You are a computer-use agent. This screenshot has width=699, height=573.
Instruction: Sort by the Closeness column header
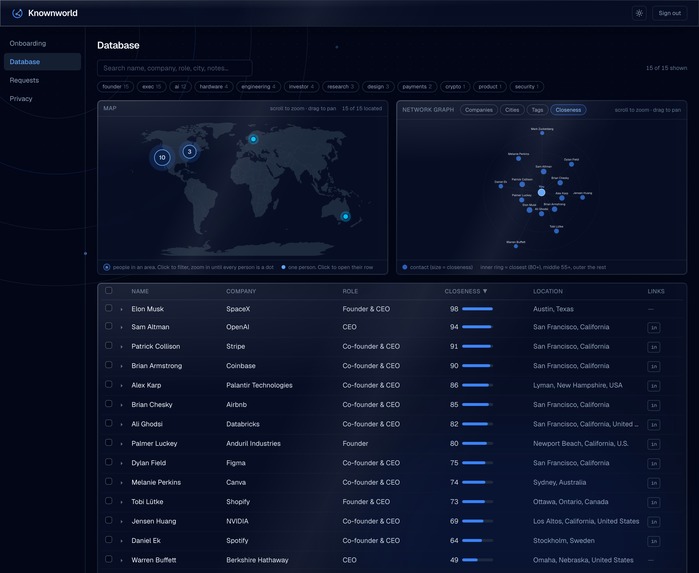(466, 291)
